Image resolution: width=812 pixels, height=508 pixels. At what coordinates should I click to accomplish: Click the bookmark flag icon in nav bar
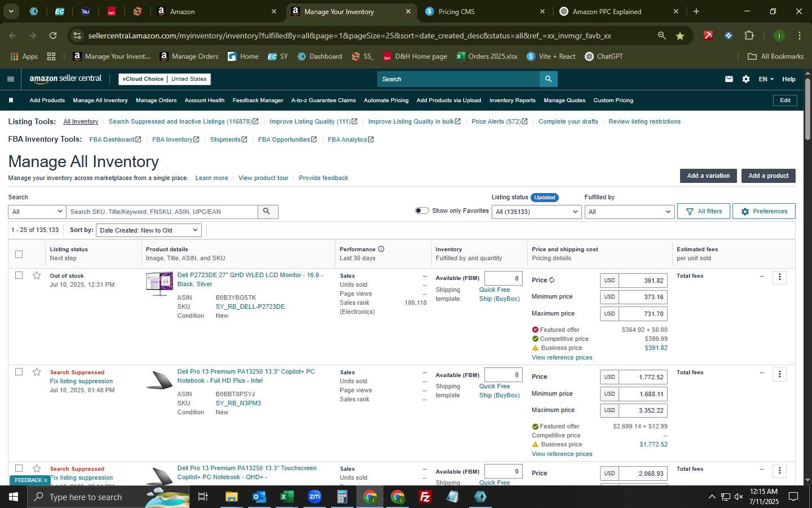(x=11, y=100)
